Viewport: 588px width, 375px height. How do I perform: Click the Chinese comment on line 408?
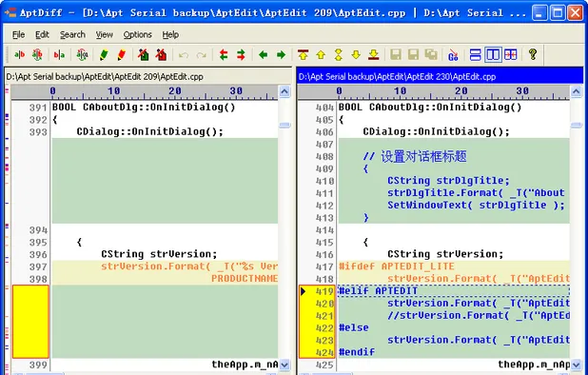pyautogui.click(x=415, y=156)
